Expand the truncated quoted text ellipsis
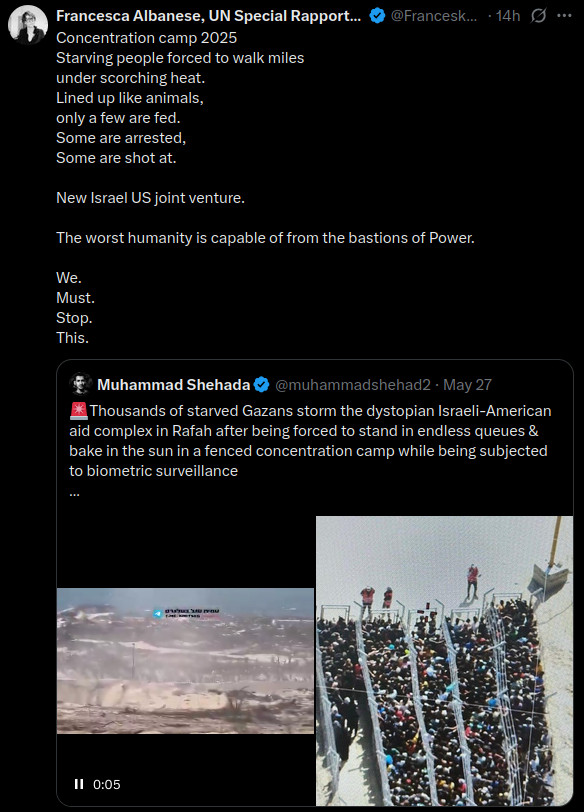This screenshot has width=584, height=812. click(x=75, y=495)
